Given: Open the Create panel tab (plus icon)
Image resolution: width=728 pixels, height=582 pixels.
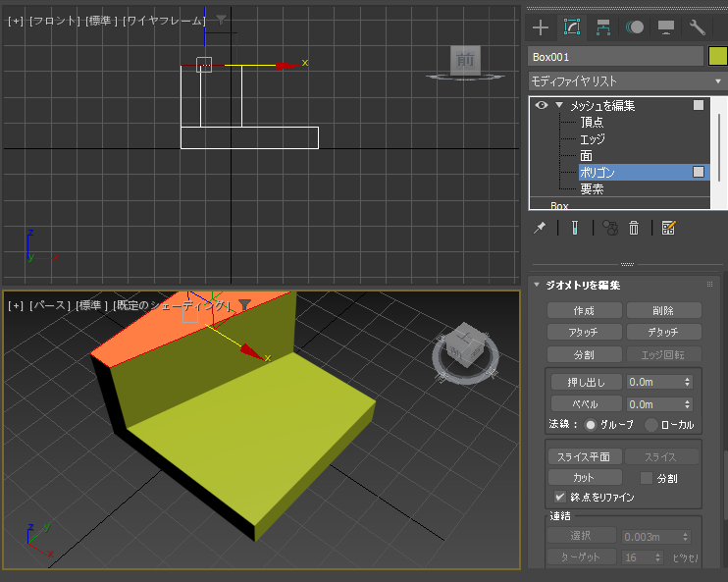Looking at the screenshot, I should [x=541, y=27].
